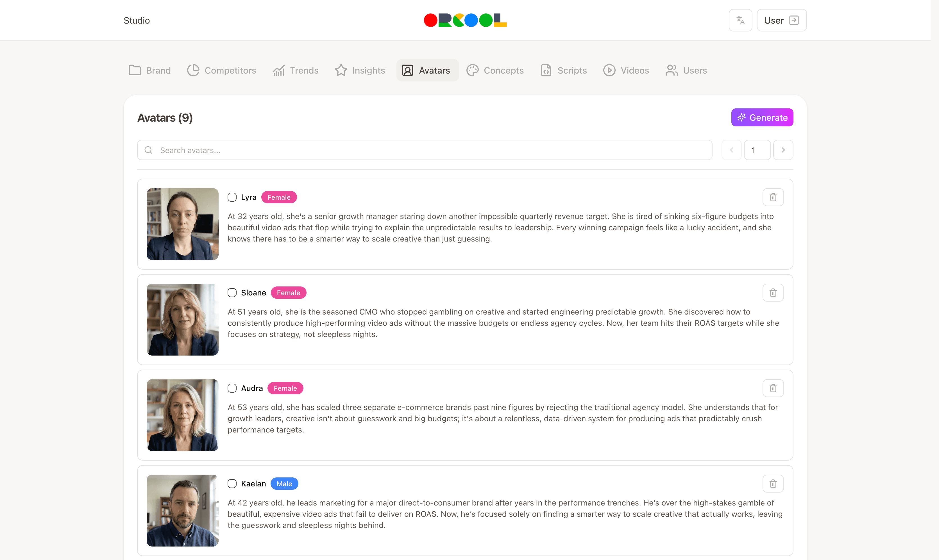Tick the Lyra avatar checkbox
Viewport: 939px width, 560px height.
coord(232,197)
